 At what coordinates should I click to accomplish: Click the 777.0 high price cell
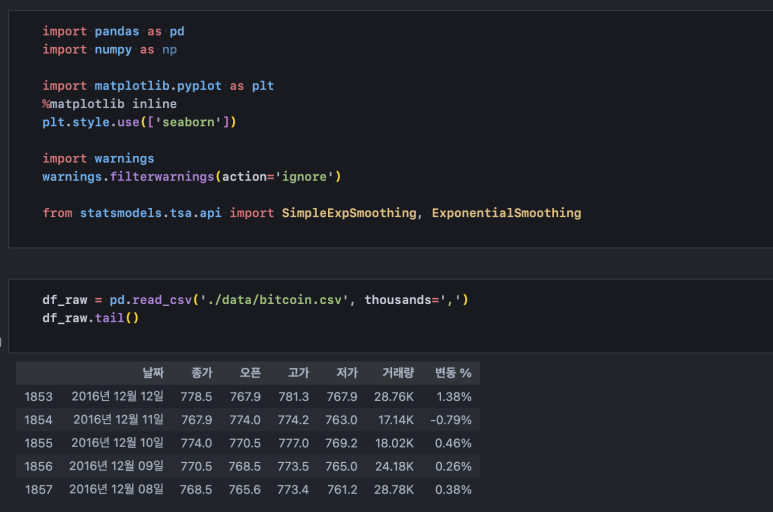(x=294, y=443)
